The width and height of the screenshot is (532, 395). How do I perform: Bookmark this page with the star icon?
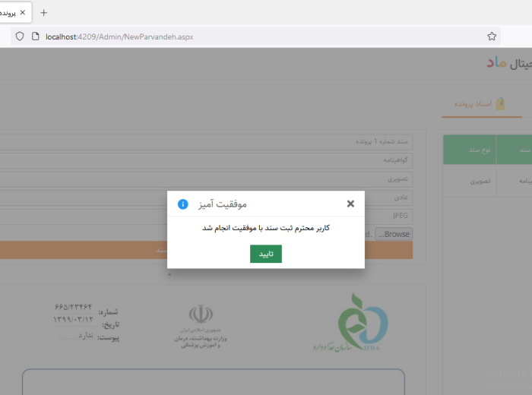(x=492, y=36)
